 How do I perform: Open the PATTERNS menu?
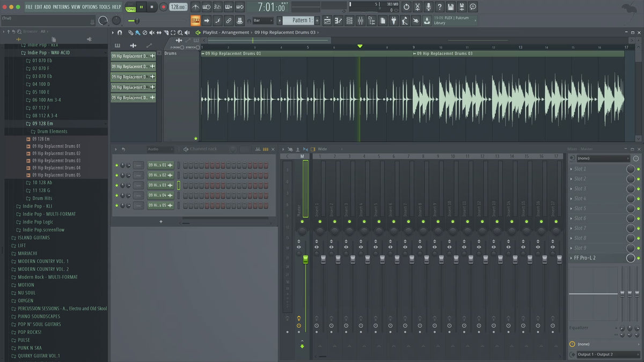61,7
